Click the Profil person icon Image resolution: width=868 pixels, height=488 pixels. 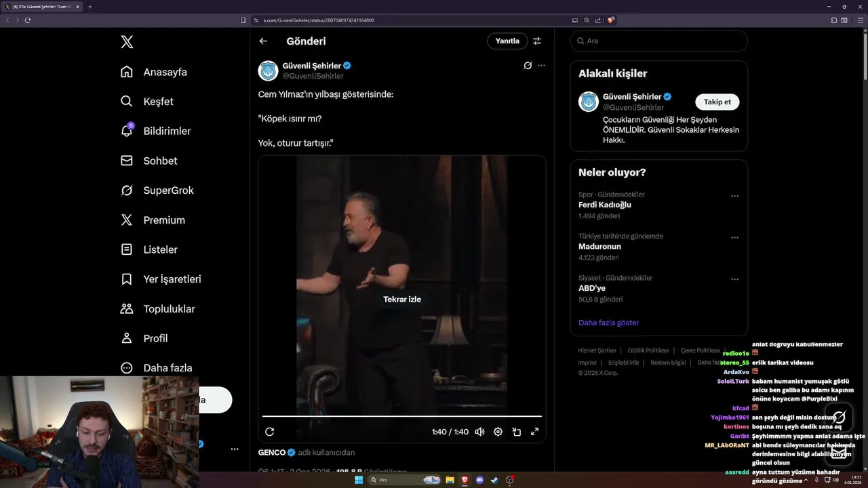127,338
